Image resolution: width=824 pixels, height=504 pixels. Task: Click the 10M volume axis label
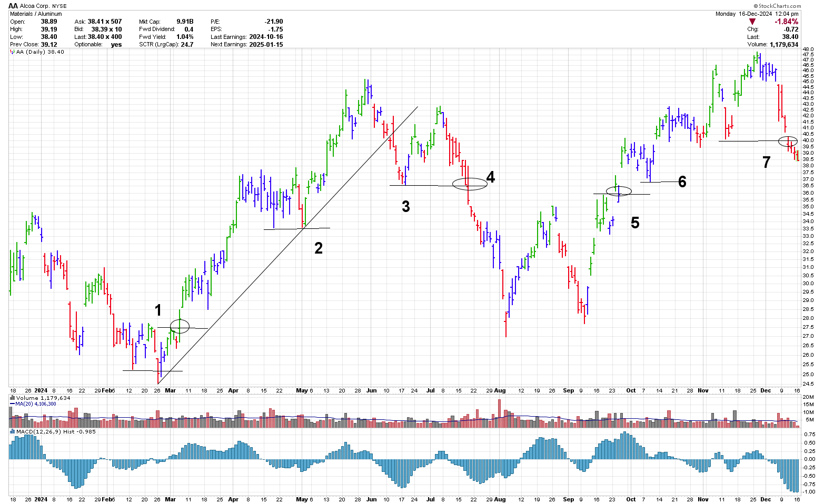pyautogui.click(x=808, y=412)
